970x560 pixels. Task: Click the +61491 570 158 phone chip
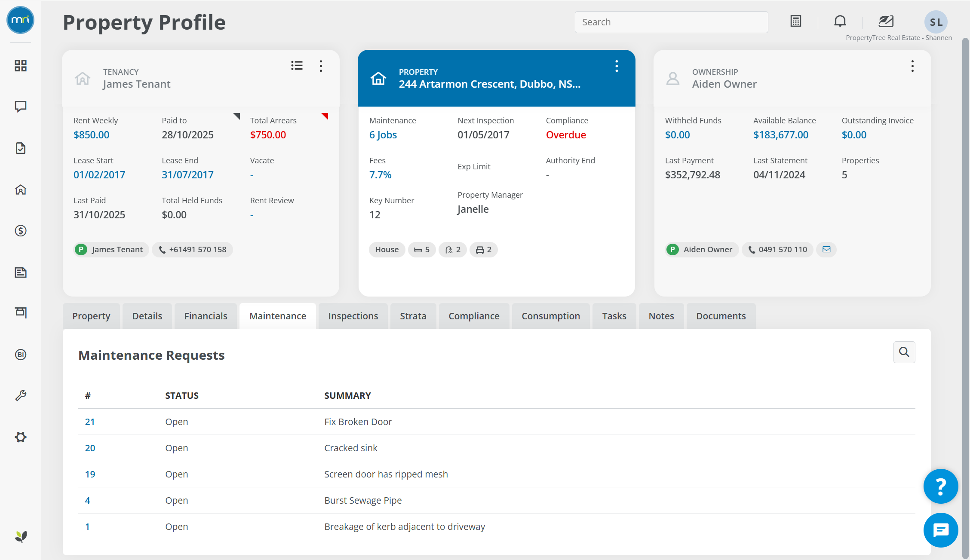click(x=192, y=249)
